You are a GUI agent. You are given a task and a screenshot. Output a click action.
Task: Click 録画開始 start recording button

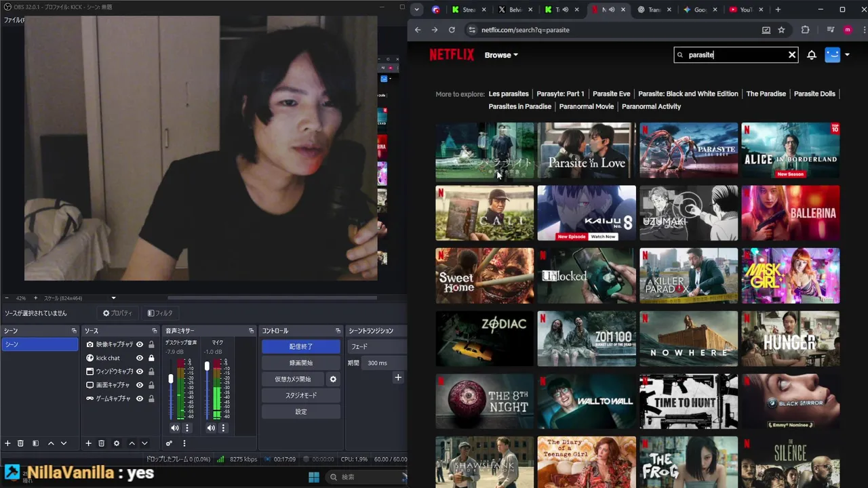301,363
